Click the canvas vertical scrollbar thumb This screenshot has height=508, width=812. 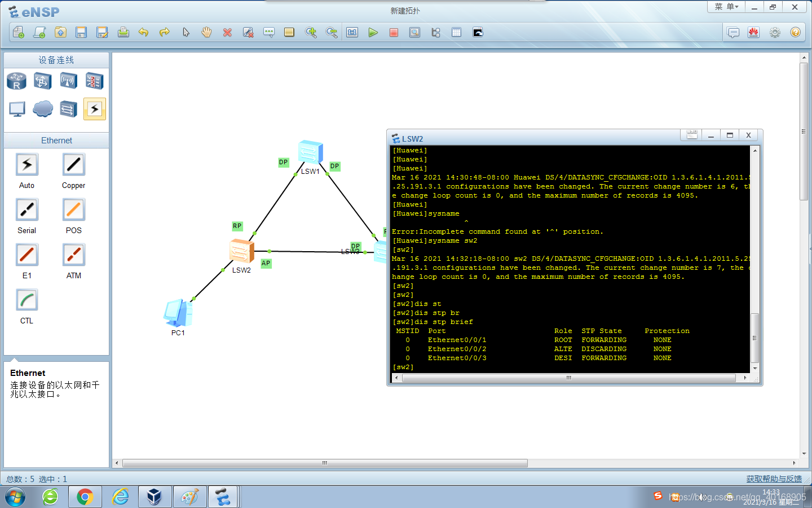point(804,131)
